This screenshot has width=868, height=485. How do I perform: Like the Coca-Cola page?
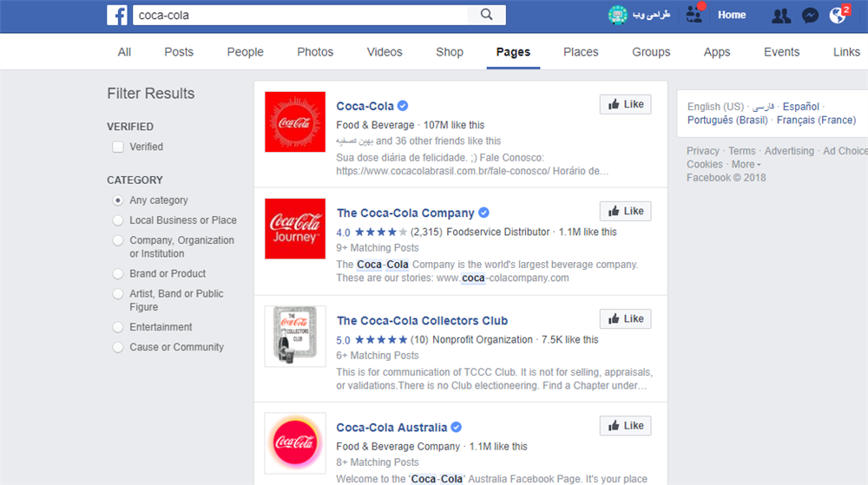tap(626, 104)
